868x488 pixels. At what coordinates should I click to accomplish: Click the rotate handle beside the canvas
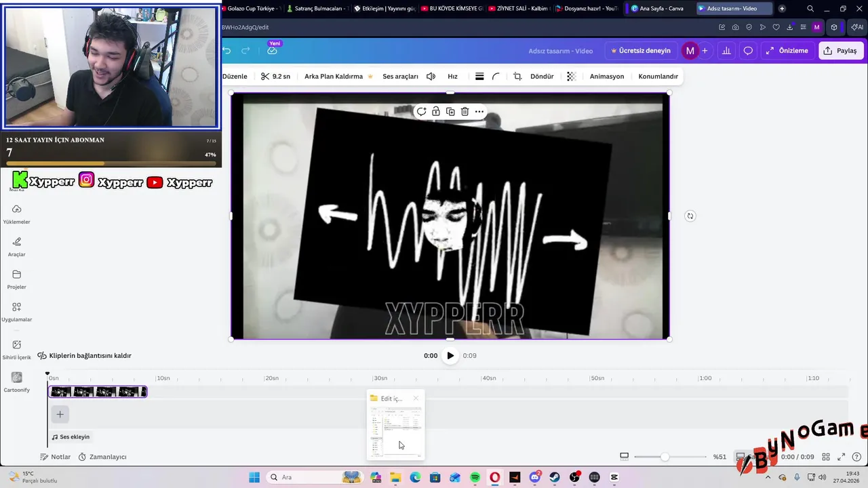point(690,216)
